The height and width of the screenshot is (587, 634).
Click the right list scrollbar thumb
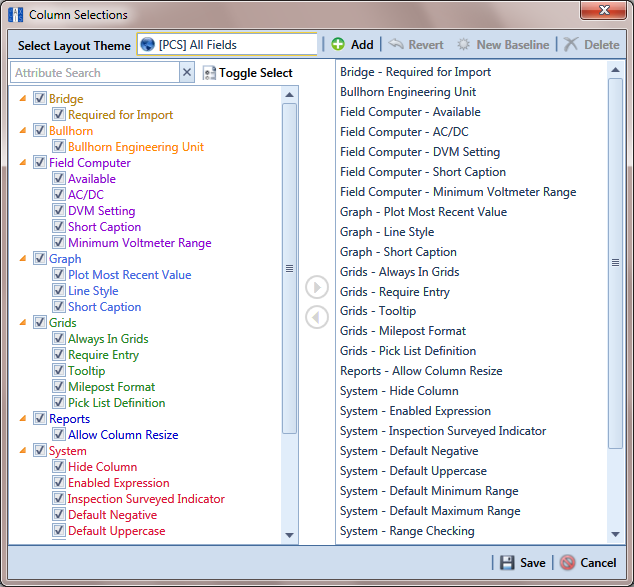[x=615, y=263]
